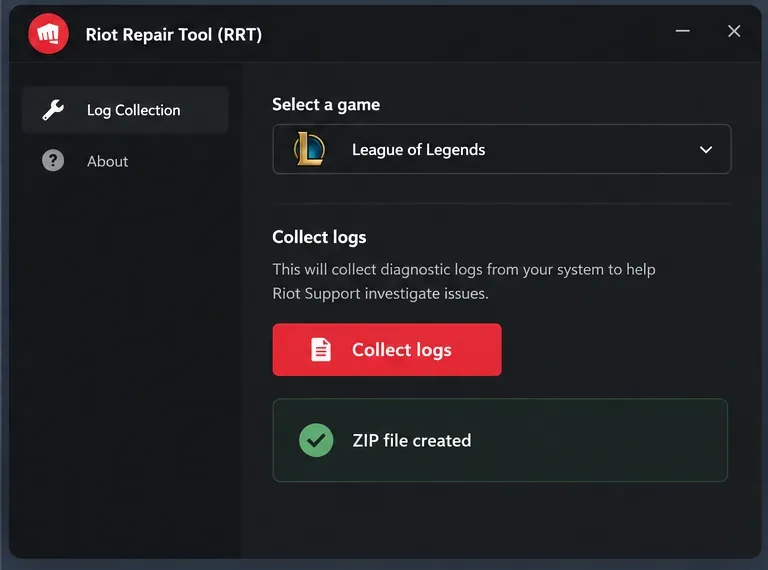Click the Riot Repair Tool (RRT) title text
768x570 pixels.
point(174,35)
